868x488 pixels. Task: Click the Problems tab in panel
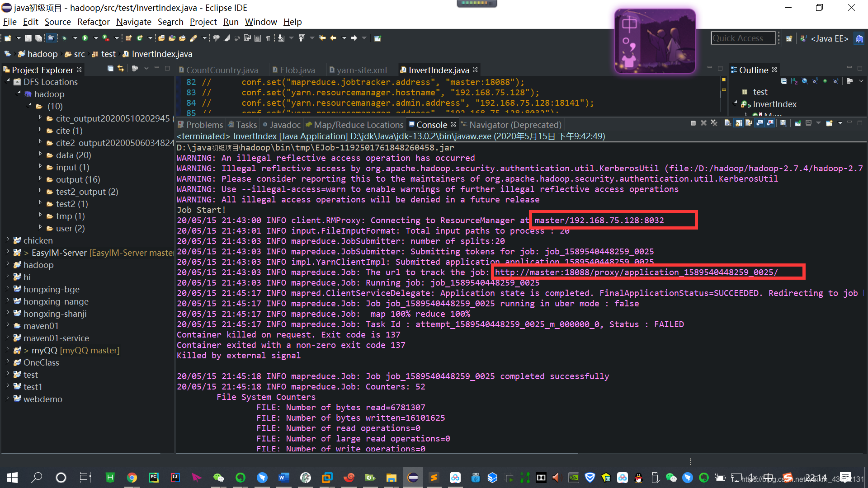tap(203, 125)
